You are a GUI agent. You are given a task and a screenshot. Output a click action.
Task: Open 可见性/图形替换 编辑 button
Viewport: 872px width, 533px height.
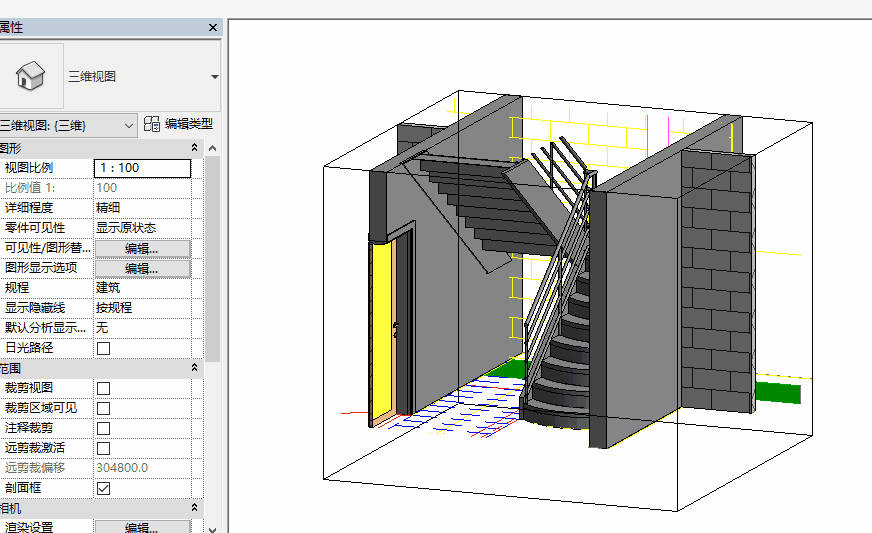(x=142, y=248)
